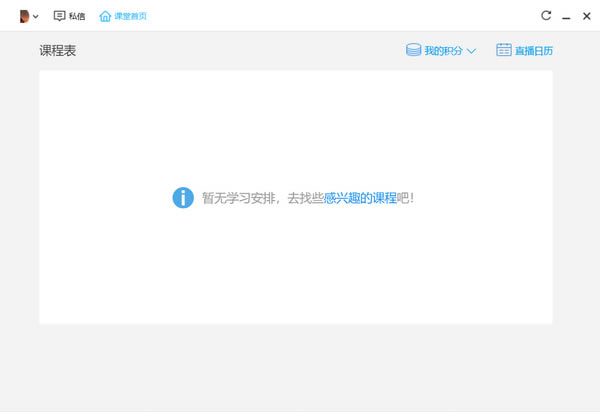Click the 我的积分 coin stack icon
This screenshot has width=600, height=412.
[413, 50]
